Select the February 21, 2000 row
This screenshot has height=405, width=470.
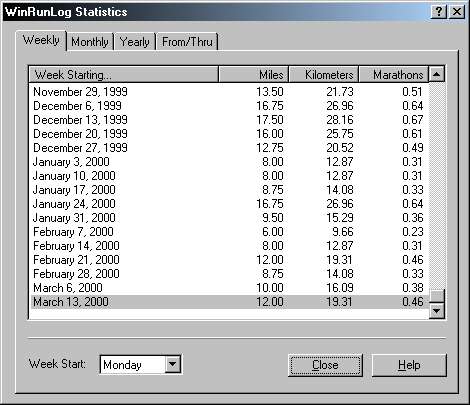click(229, 260)
